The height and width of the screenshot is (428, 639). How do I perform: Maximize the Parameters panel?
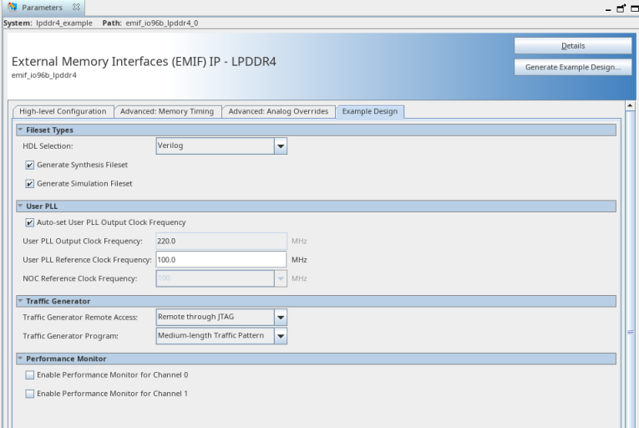[635, 8]
